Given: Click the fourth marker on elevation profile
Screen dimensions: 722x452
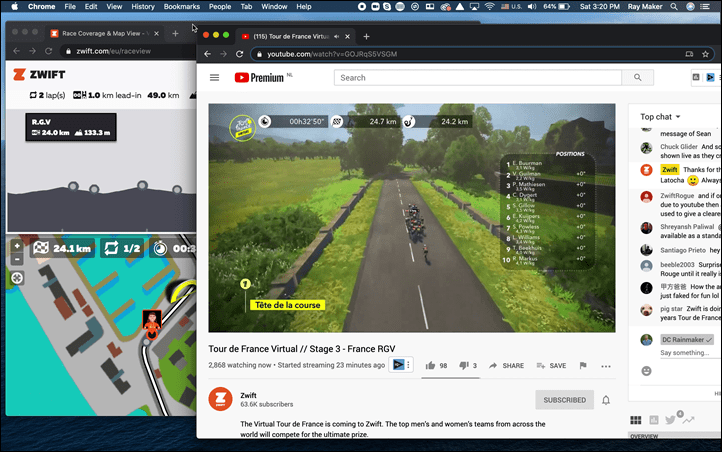Looking at the screenshot, I should click(177, 189).
